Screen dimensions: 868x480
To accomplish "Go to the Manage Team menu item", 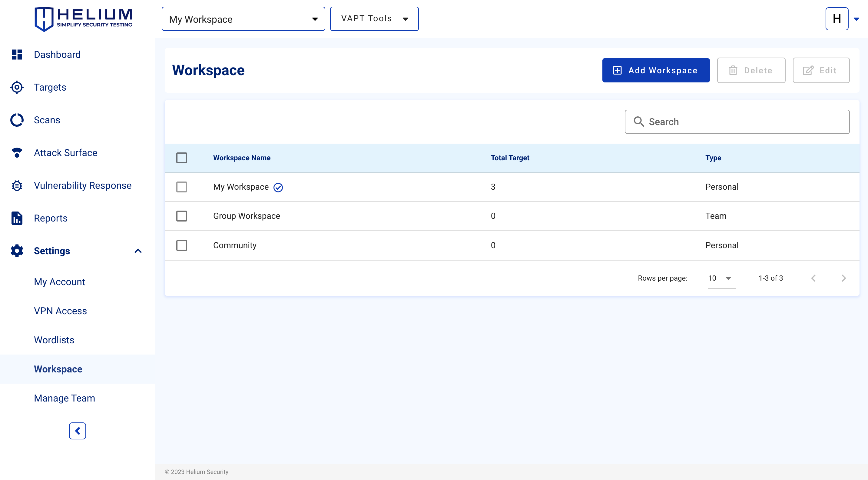I will (65, 398).
